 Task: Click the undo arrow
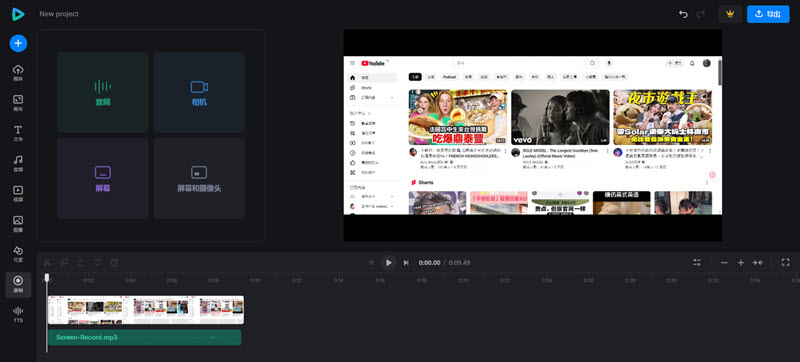683,14
